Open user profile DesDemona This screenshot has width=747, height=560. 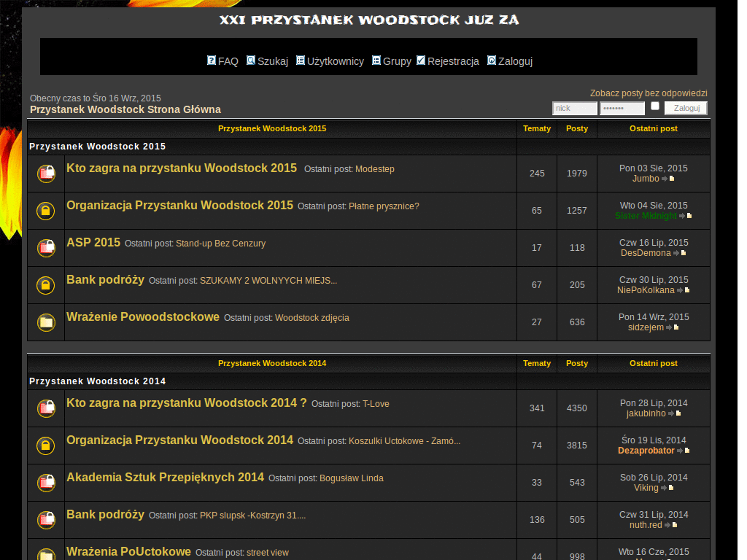pyautogui.click(x=646, y=253)
